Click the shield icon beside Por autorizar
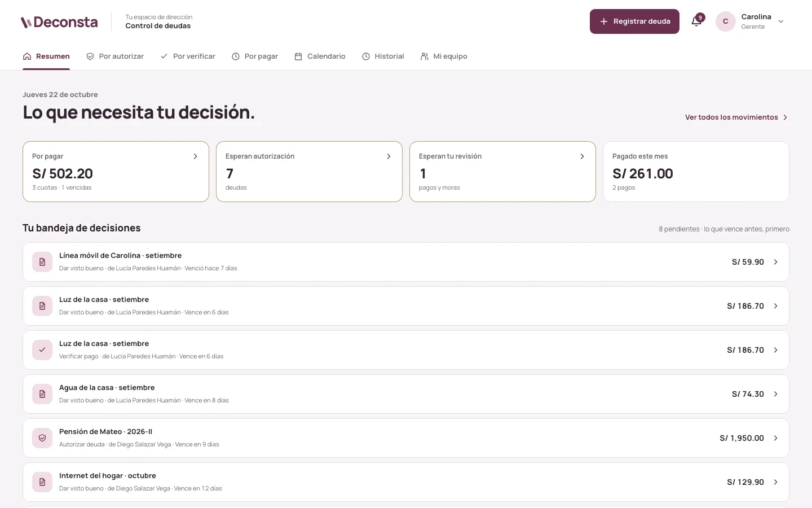This screenshot has width=812, height=508. pos(90,56)
